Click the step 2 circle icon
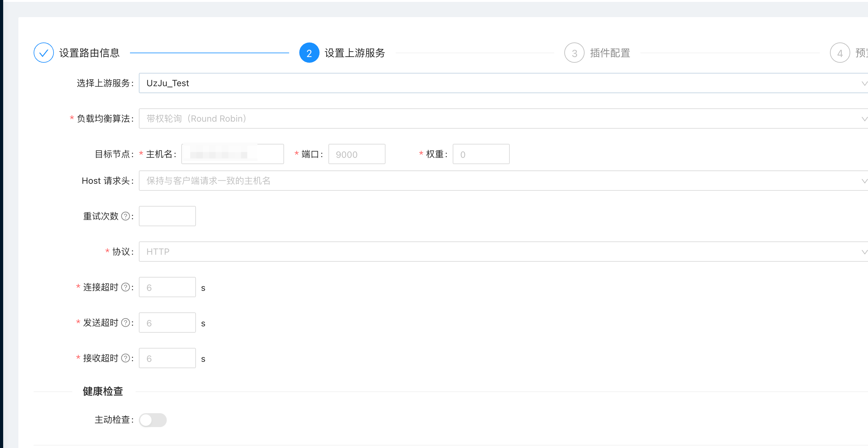 tap(309, 53)
